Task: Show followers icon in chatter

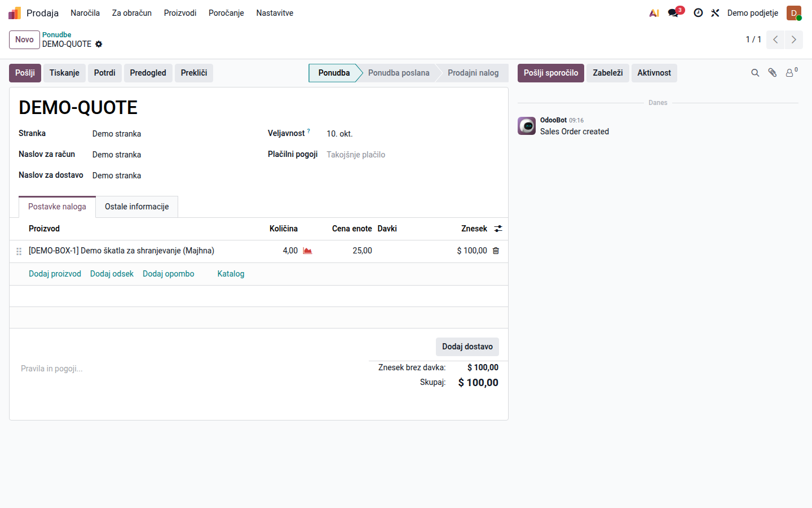Action: coord(792,72)
